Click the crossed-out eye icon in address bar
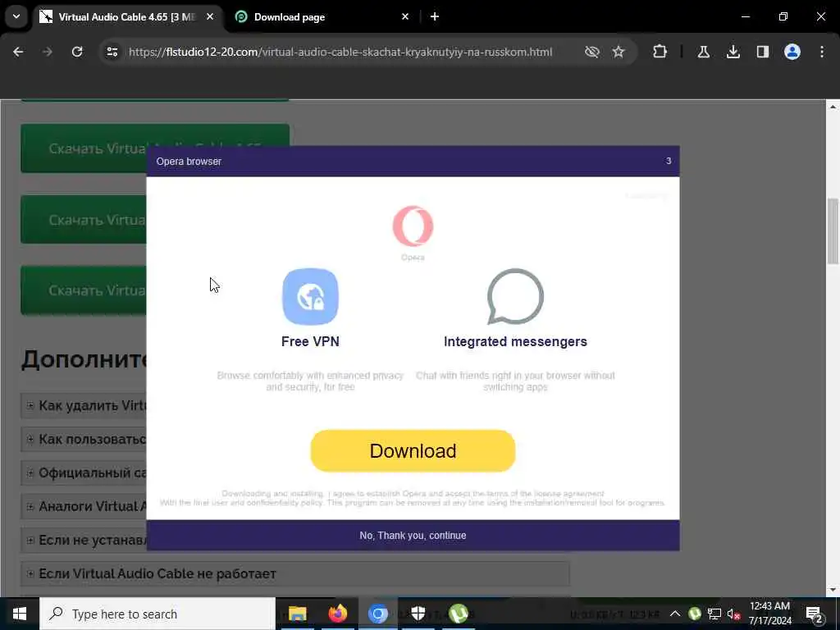The image size is (840, 630). (592, 52)
